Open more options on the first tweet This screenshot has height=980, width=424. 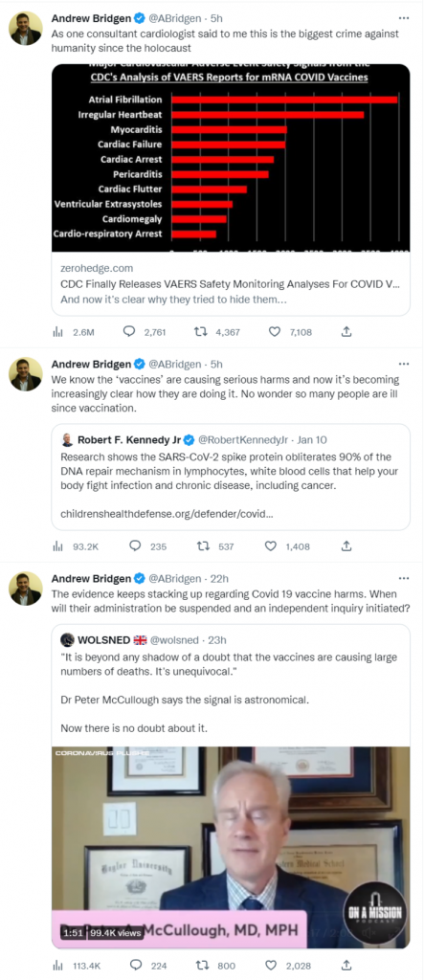click(404, 17)
